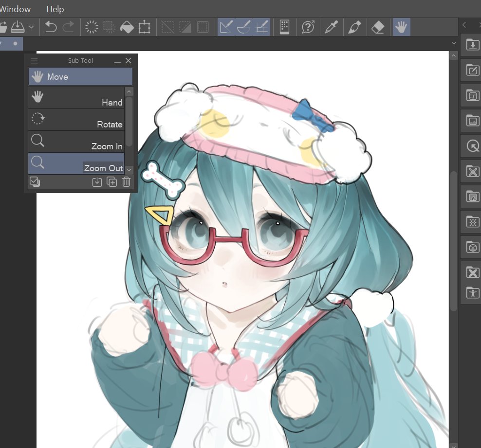The width and height of the screenshot is (481, 448).
Task: Open material folder with frame layout icon
Action: [x=472, y=96]
